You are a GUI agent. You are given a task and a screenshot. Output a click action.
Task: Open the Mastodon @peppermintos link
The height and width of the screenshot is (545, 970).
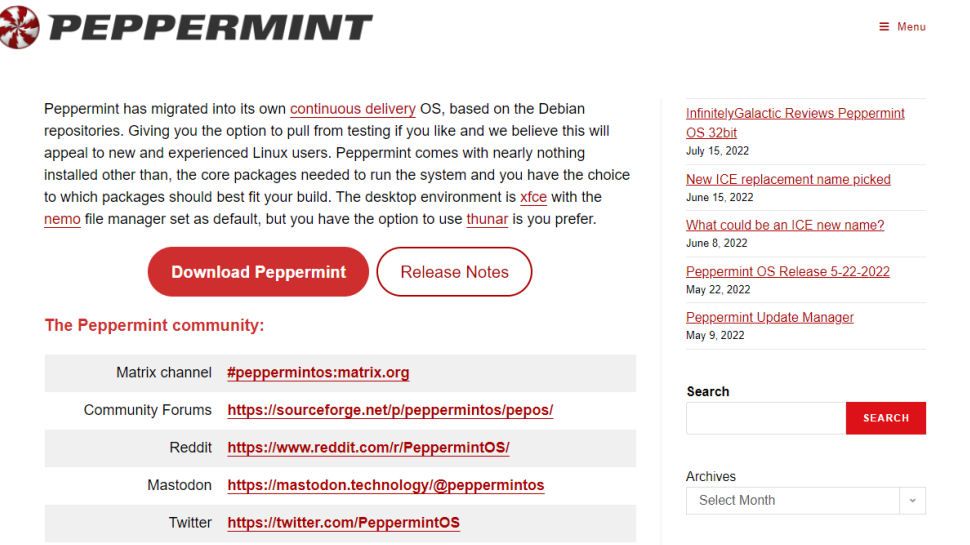tap(385, 485)
